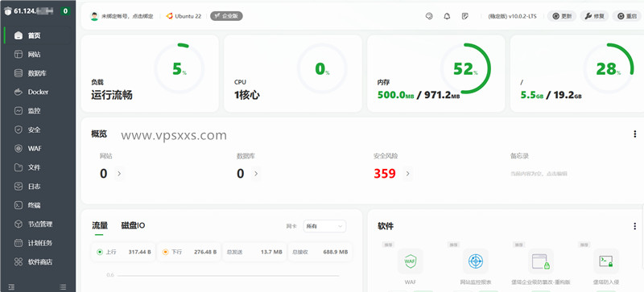The image size is (644, 292).
Task: Click the server IP 61.124 title
Action: click(x=34, y=11)
